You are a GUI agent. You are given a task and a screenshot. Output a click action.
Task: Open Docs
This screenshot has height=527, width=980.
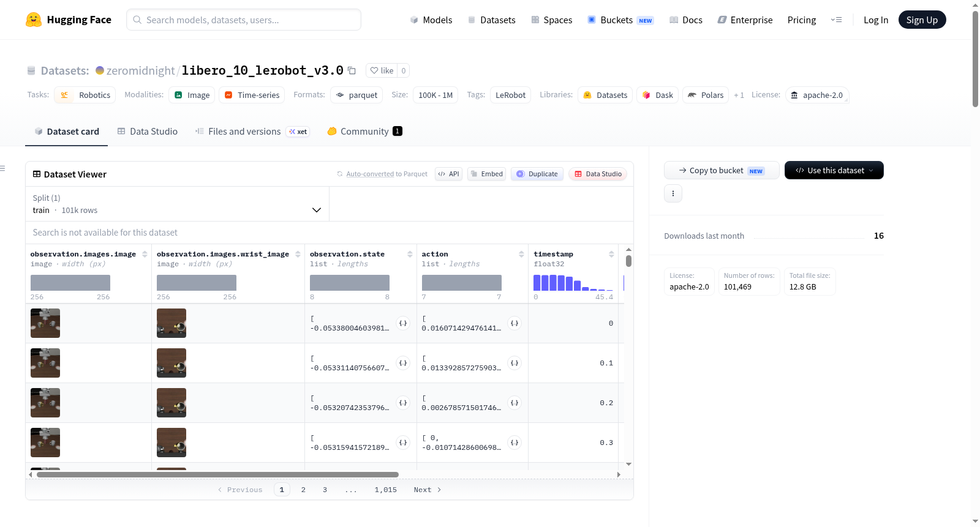(x=685, y=20)
